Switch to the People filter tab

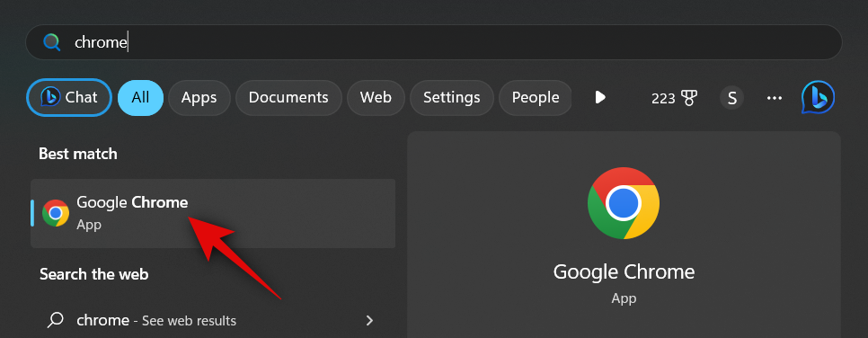click(535, 97)
